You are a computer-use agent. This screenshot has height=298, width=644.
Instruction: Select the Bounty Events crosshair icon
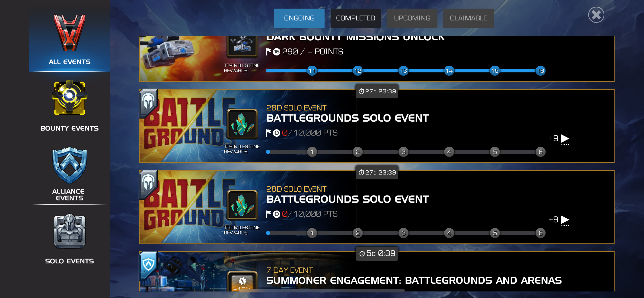(x=70, y=98)
